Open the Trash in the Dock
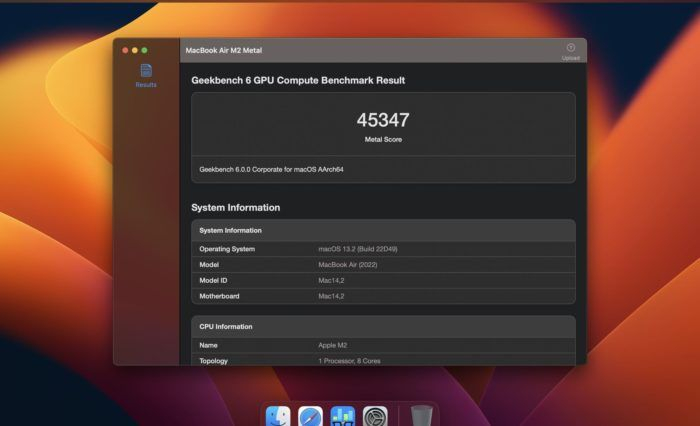This screenshot has height=426, width=700. 421,416
